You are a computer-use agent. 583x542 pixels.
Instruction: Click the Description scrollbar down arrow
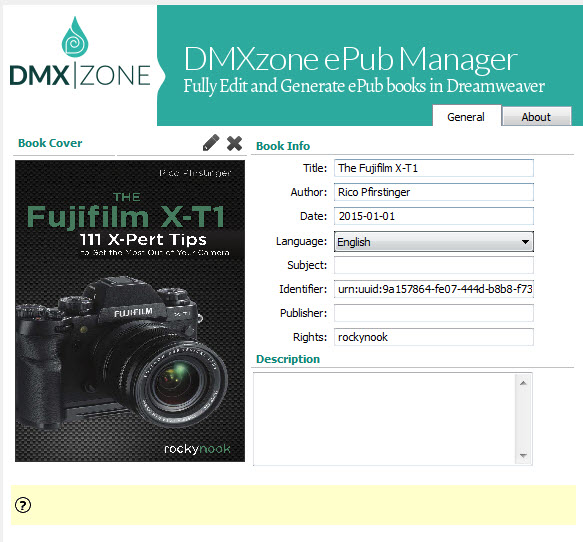524,455
